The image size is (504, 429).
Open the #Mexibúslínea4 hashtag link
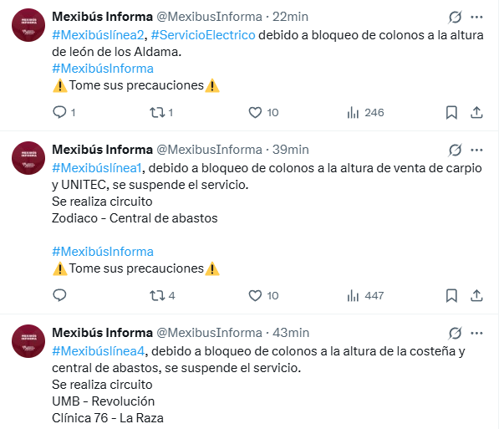click(x=99, y=350)
